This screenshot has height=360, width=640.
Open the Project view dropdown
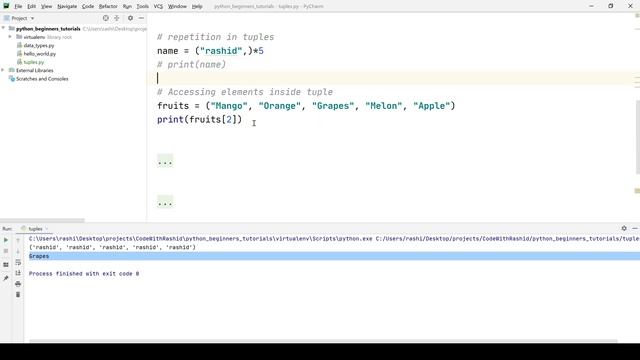coord(19,18)
